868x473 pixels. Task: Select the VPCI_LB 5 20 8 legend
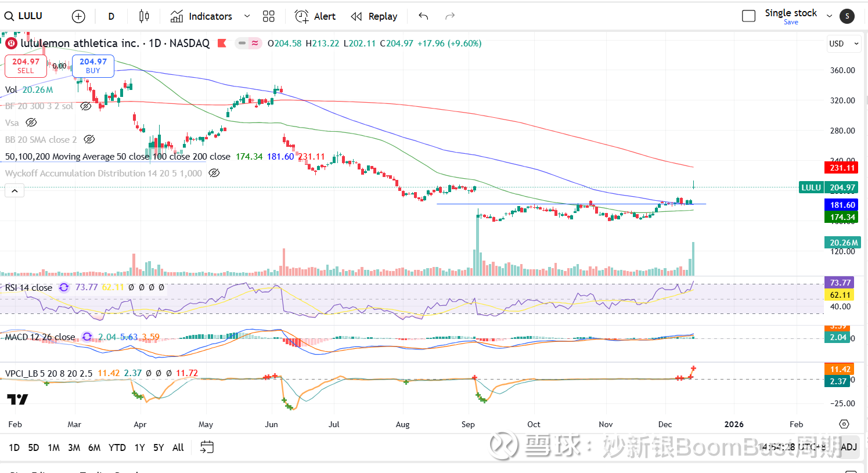pos(49,374)
